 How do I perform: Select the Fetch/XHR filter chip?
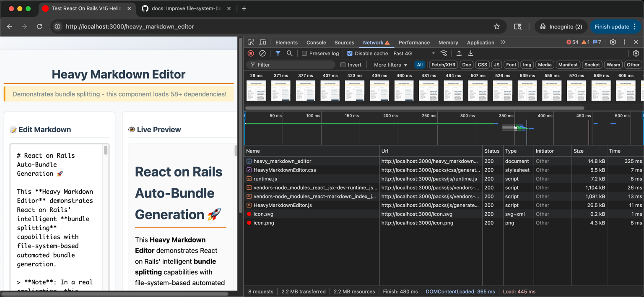click(443, 65)
